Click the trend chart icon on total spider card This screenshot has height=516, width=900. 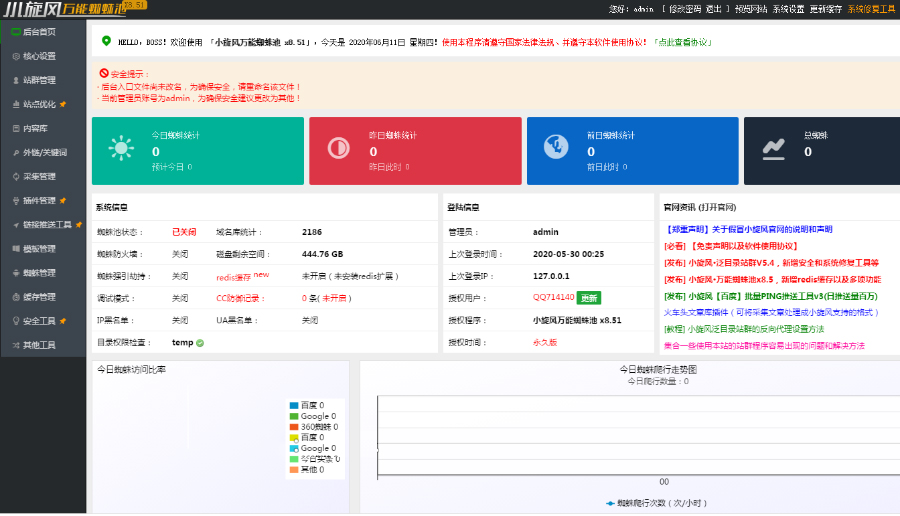[773, 149]
